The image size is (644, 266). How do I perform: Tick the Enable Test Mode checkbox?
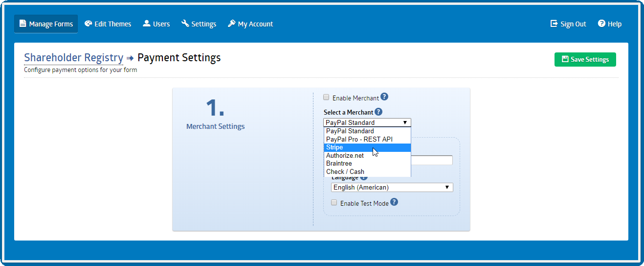[334, 202]
